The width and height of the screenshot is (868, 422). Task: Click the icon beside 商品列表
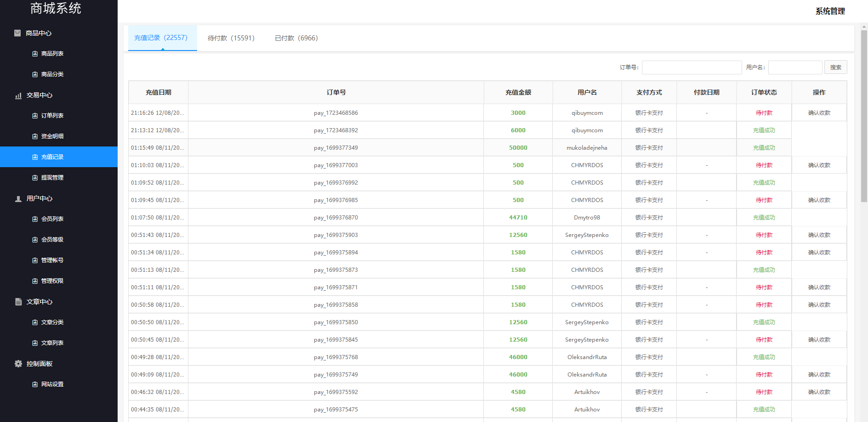pos(35,54)
